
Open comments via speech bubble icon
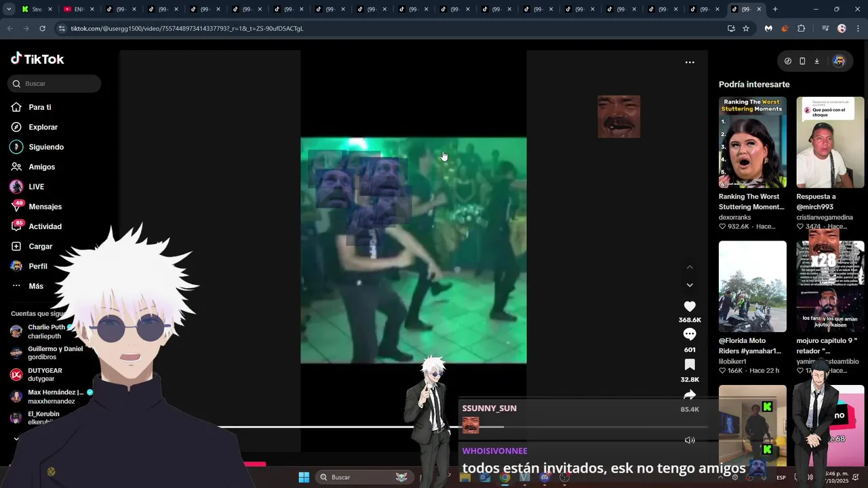click(690, 334)
